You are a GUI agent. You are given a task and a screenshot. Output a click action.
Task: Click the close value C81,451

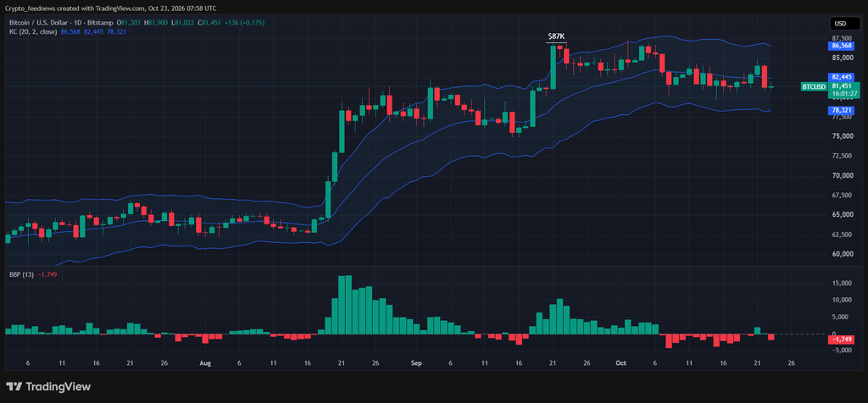point(211,23)
